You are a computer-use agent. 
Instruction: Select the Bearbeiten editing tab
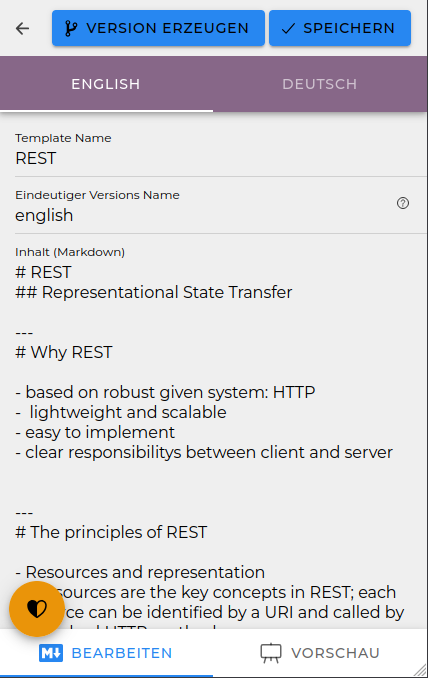(x=106, y=653)
